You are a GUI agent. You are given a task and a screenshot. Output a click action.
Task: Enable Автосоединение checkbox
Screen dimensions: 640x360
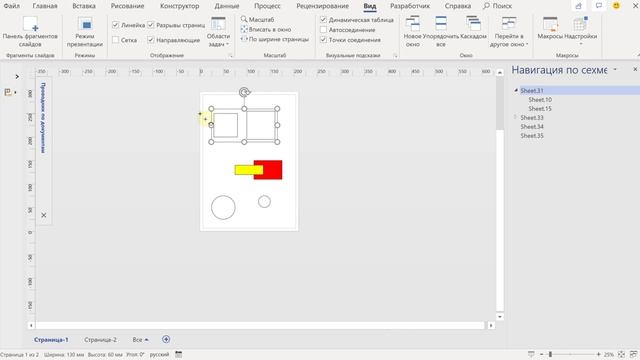[x=323, y=30]
